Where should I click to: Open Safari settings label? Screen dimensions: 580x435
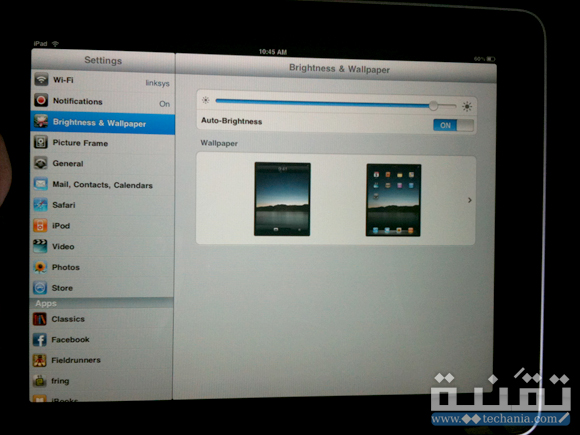[x=64, y=205]
